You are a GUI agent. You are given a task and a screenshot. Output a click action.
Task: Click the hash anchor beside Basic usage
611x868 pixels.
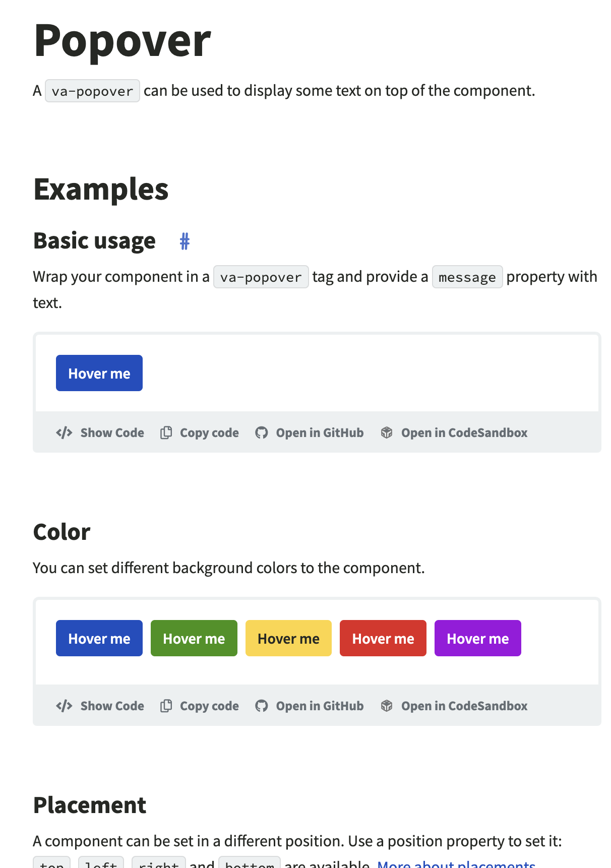(x=185, y=241)
